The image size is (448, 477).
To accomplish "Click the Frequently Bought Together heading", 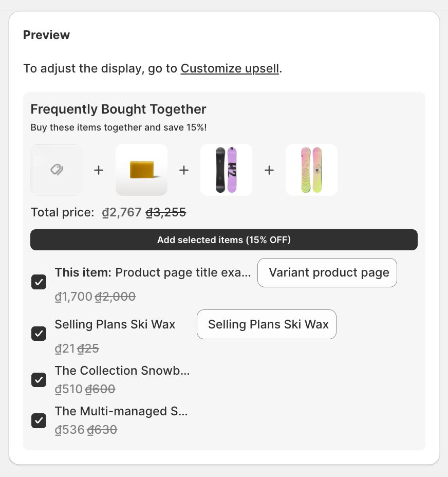I will (118, 109).
